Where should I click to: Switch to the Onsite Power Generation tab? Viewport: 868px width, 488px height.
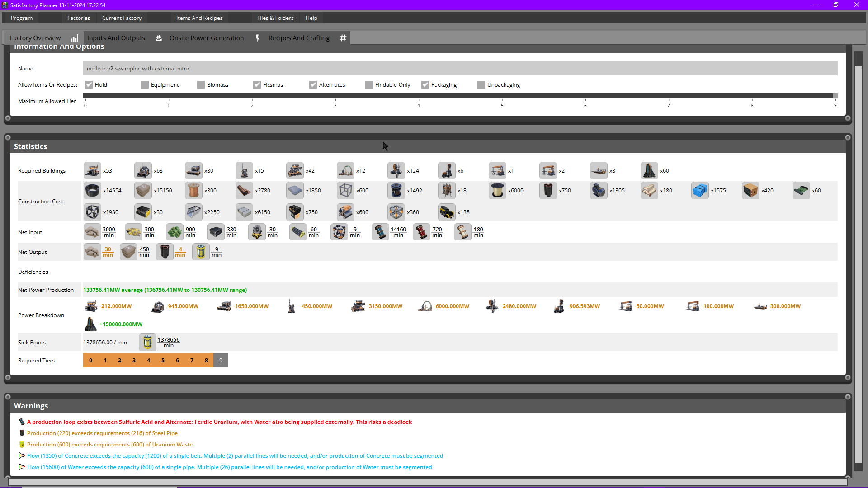[x=206, y=38]
